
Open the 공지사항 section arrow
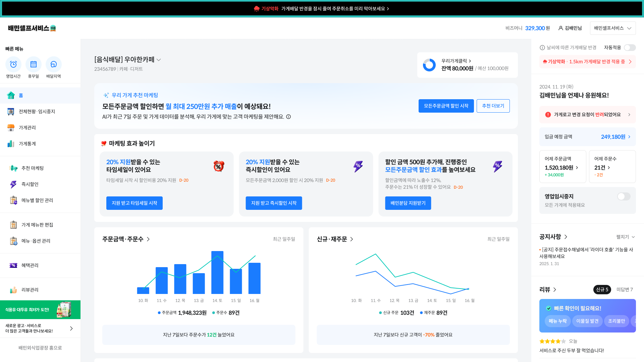(566, 237)
